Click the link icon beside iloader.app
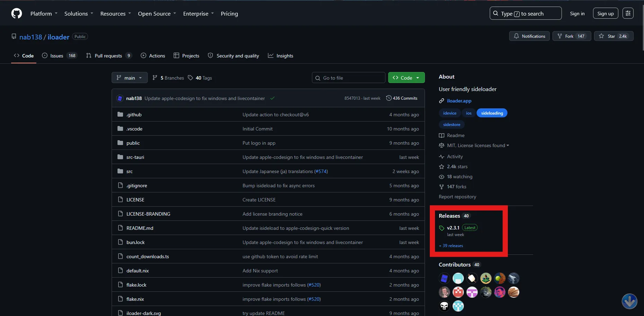644x316 pixels. 442,101
